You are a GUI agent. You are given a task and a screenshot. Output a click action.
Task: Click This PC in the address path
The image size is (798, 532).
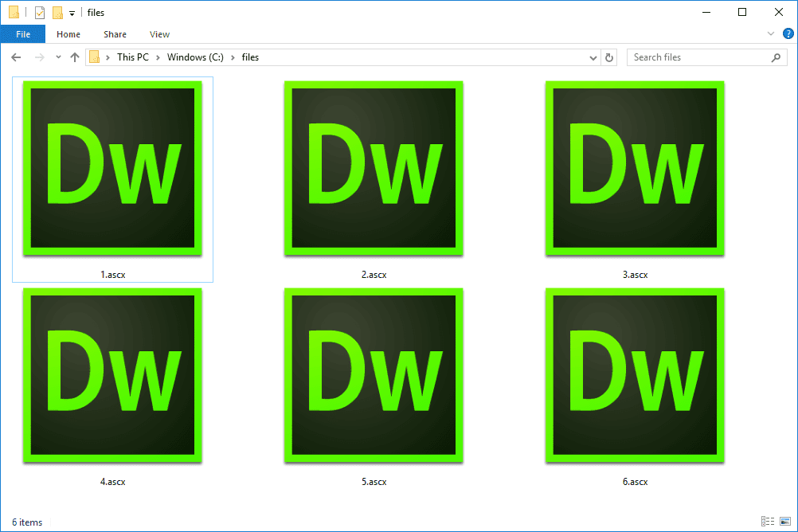point(133,57)
